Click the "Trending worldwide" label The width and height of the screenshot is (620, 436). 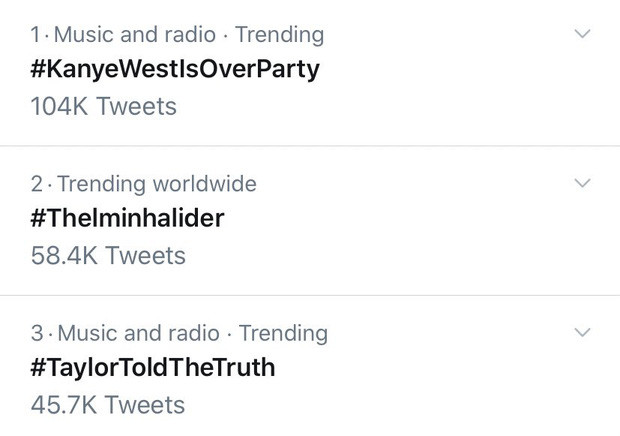point(157,184)
